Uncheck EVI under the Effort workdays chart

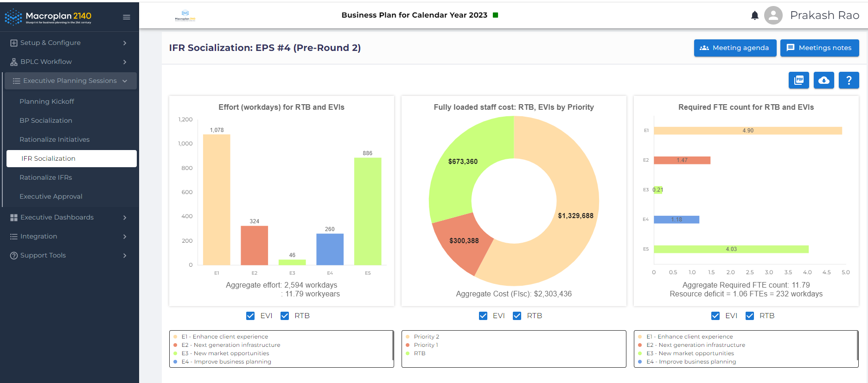(x=250, y=316)
